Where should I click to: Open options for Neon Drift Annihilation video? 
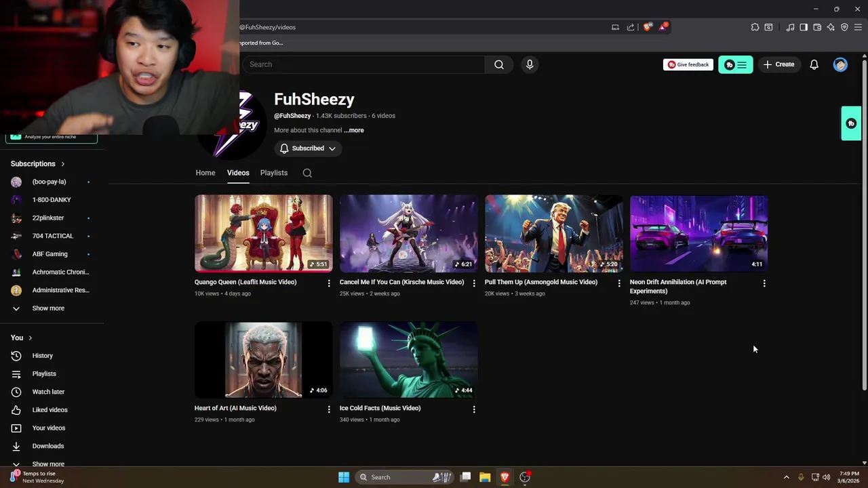click(x=764, y=283)
